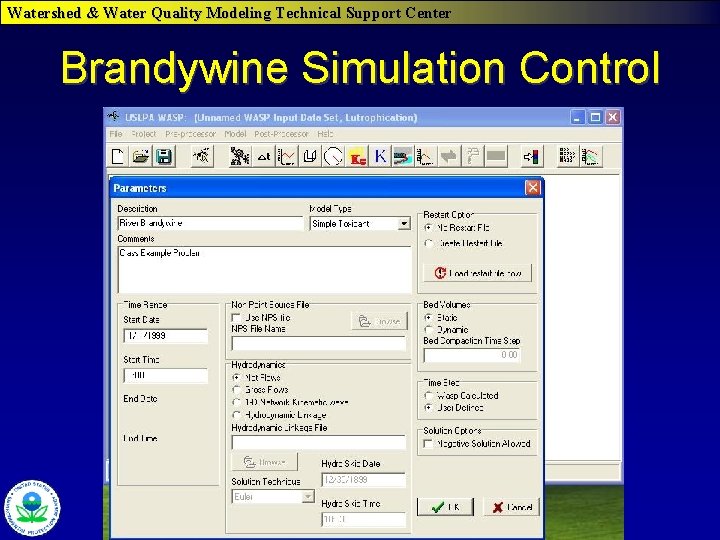
Task: Choose Hydrodynamic Linkage option
Action: click(x=236, y=415)
